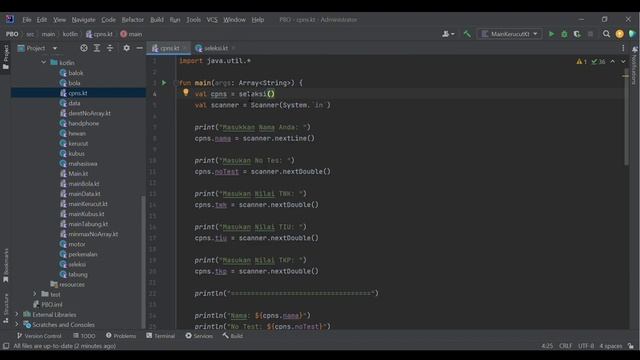The image size is (640, 360).
Task: Open Version Control tool window
Action: click(x=39, y=336)
